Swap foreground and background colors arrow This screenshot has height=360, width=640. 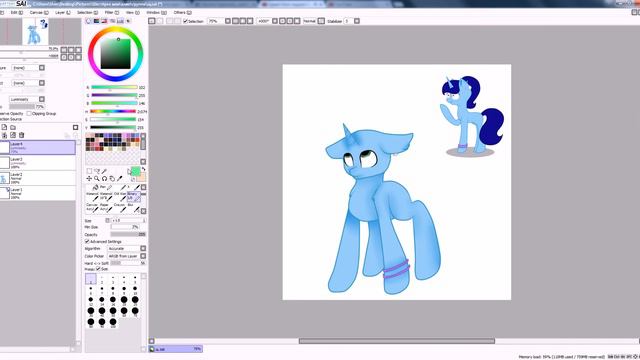pyautogui.click(x=143, y=169)
